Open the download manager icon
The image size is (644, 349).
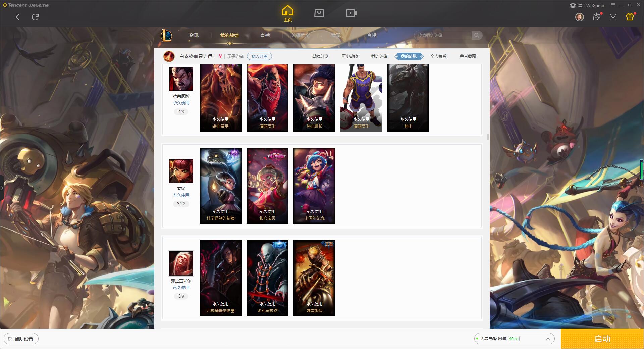pyautogui.click(x=613, y=17)
